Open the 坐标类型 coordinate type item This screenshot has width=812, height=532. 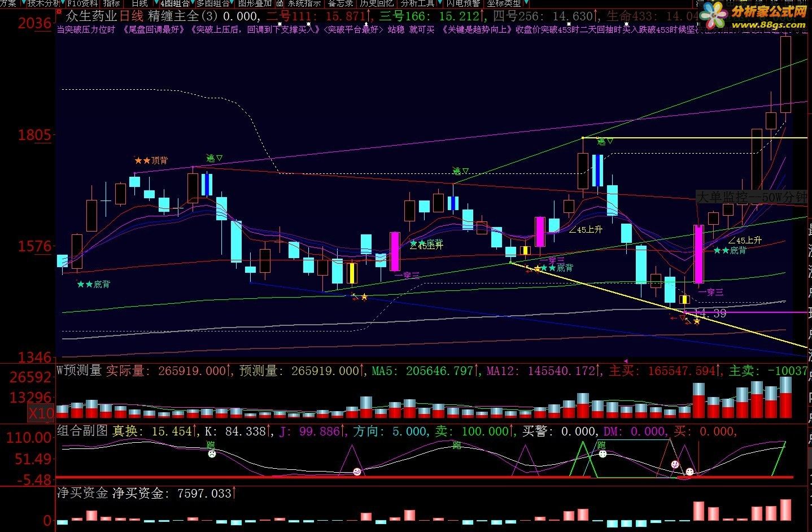504,3
